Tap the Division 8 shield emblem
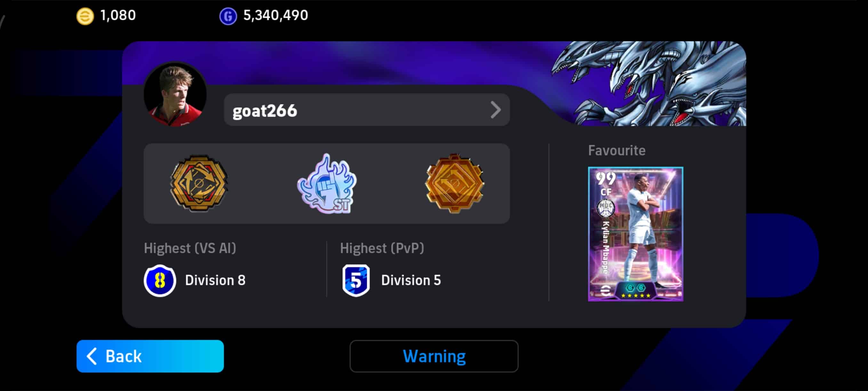Viewport: 868px width, 391px height. [x=160, y=280]
